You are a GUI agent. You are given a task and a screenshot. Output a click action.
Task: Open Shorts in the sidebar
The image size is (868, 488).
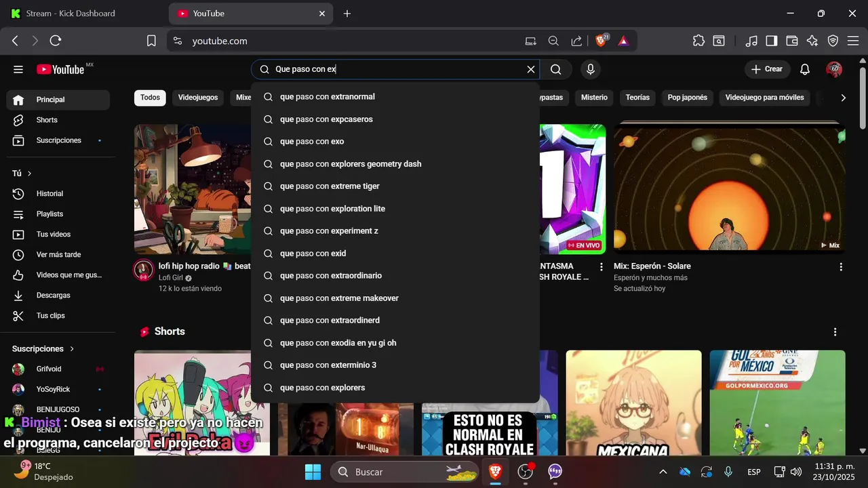point(58,120)
